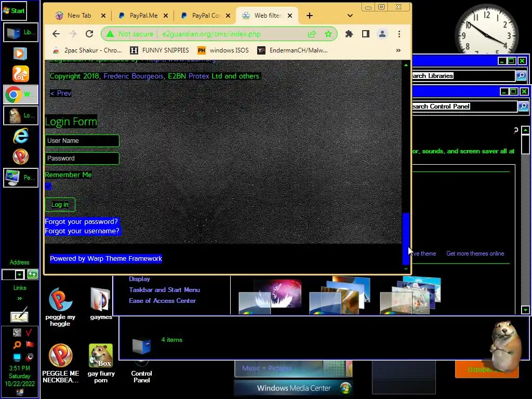
Task: Launch Windows Media Player from taskbar
Action: pyautogui.click(x=20, y=54)
